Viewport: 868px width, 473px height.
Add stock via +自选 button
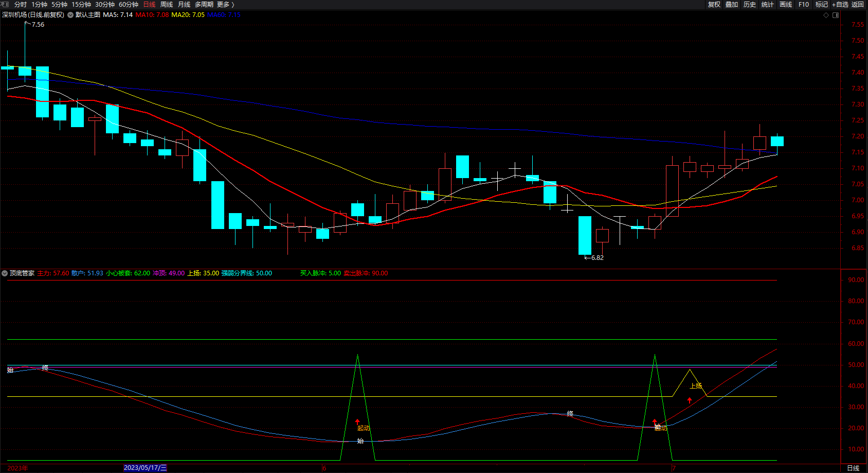tap(840, 5)
